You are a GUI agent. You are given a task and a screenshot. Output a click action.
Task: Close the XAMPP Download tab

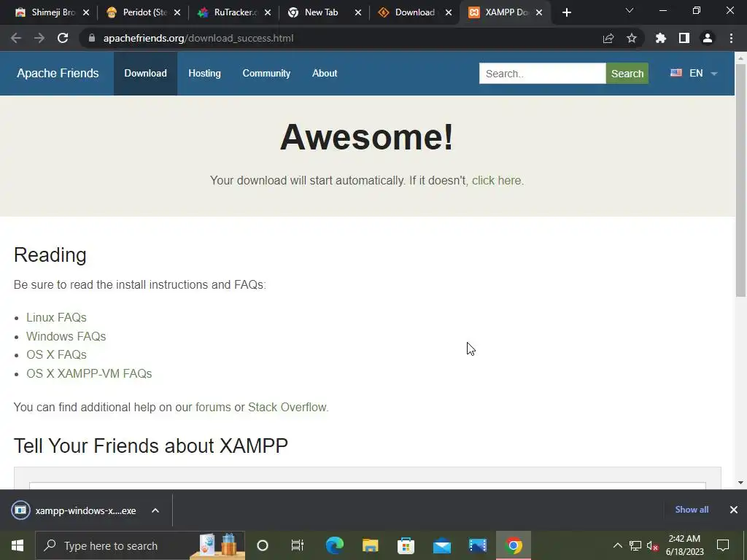pyautogui.click(x=539, y=13)
